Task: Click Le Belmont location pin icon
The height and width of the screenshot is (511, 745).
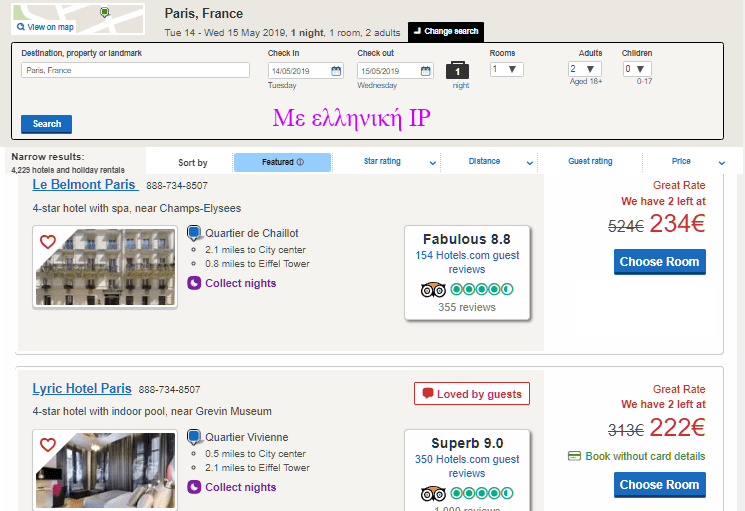Action: pyautogui.click(x=194, y=233)
